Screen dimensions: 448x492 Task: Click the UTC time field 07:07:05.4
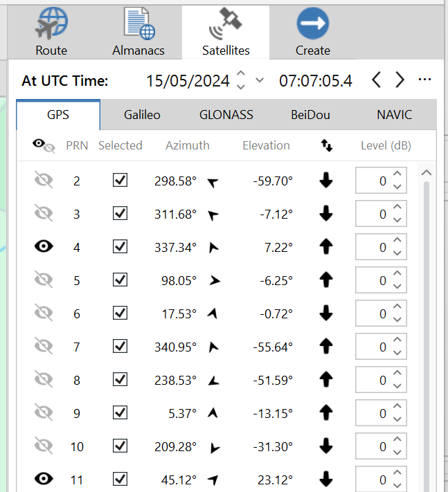315,81
